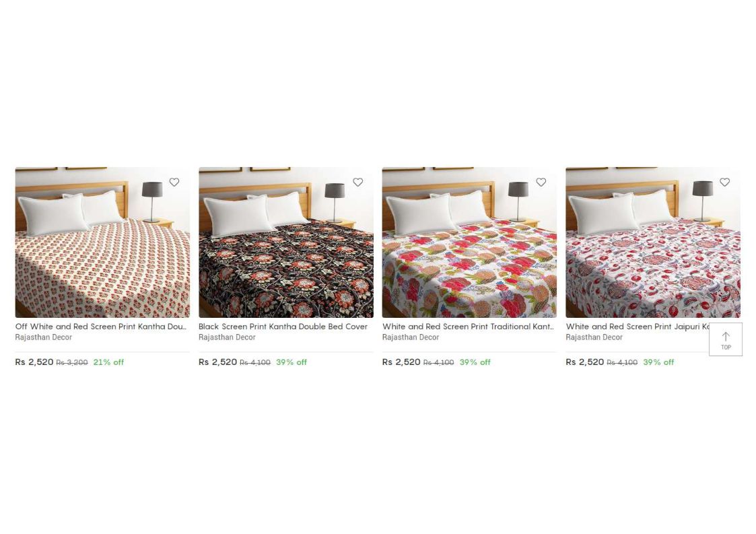Open Off White and Red bed cover image
Image resolution: width=756 pixels, height=534 pixels.
102,242
